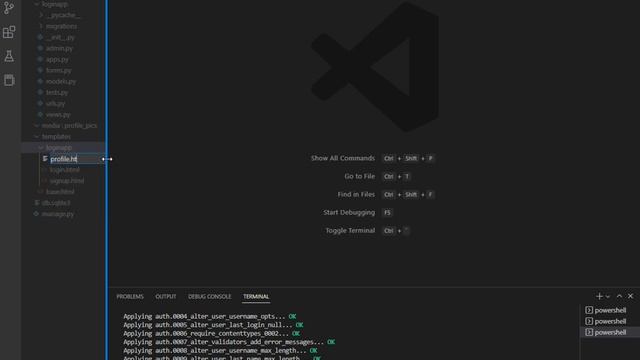Click terminal line auth.0008_alter_user_username_max_length

220,351
